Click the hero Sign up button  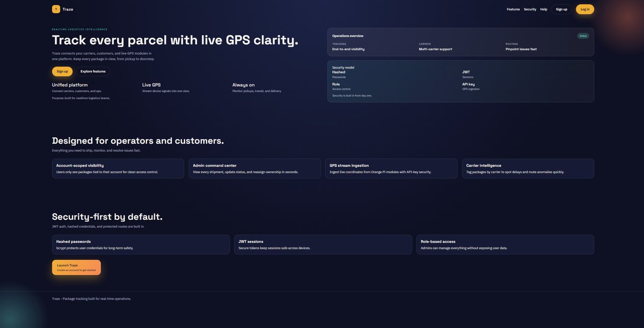pyautogui.click(x=62, y=71)
